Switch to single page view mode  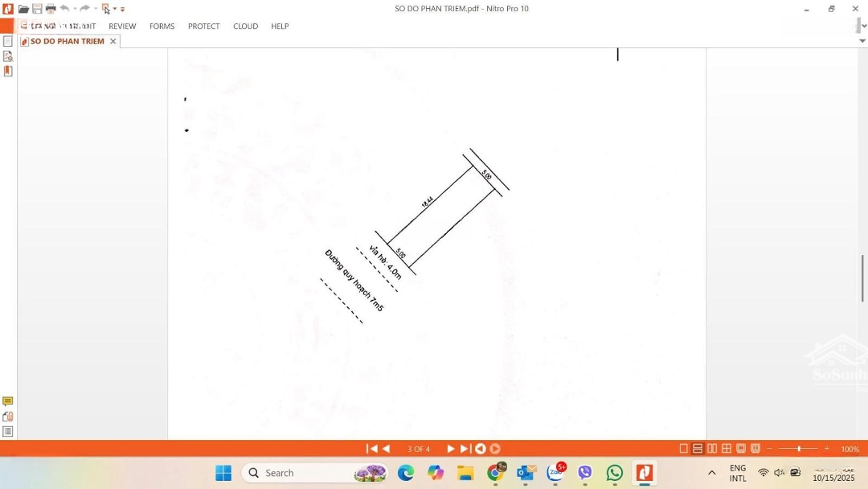point(684,449)
